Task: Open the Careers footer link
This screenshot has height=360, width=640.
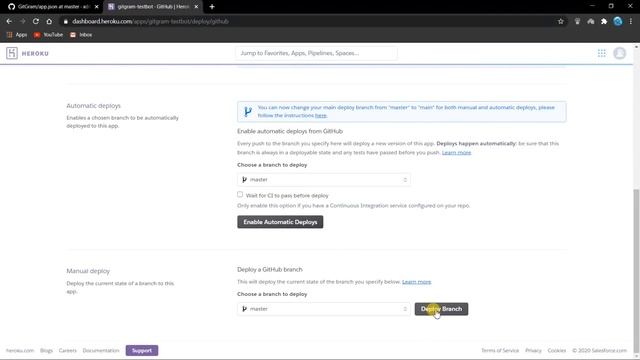Action: pyautogui.click(x=67, y=351)
